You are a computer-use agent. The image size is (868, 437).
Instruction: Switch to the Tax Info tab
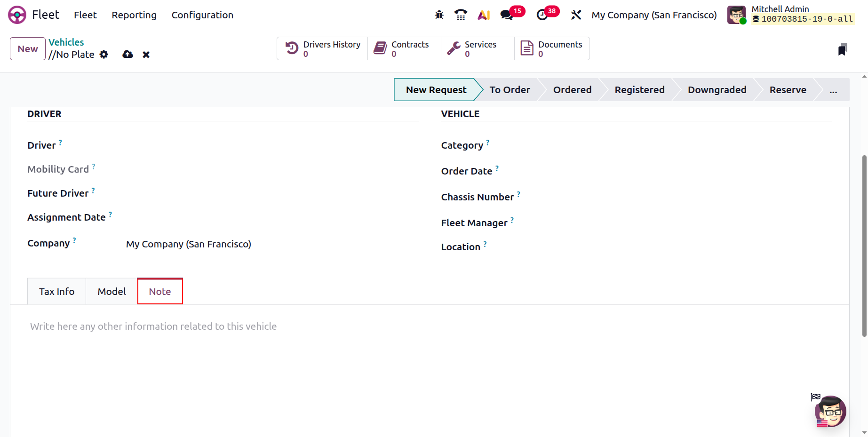click(x=56, y=292)
